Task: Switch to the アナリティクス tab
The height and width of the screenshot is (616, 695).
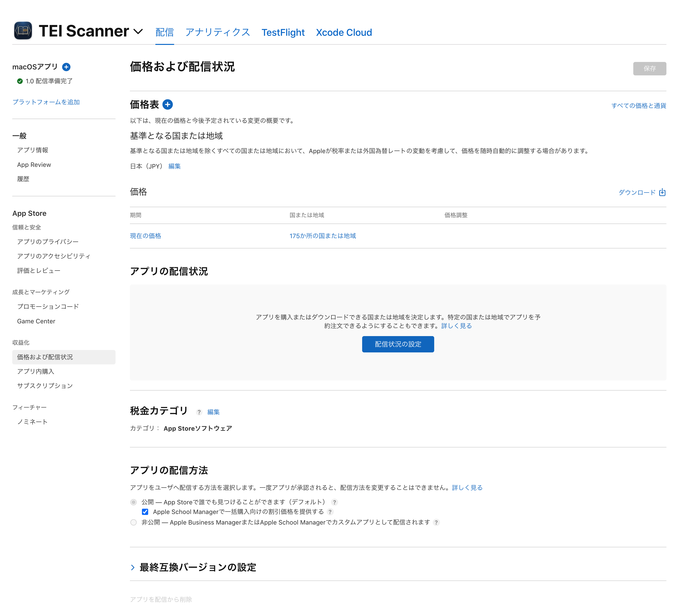Action: 218,32
